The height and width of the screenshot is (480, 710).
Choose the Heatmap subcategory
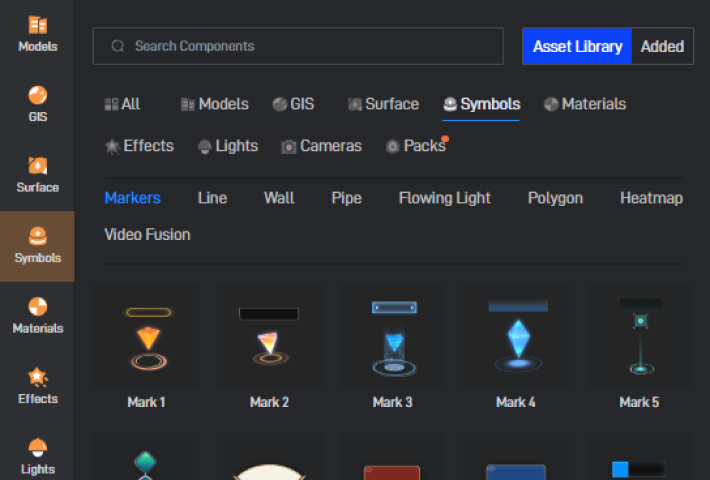[651, 198]
